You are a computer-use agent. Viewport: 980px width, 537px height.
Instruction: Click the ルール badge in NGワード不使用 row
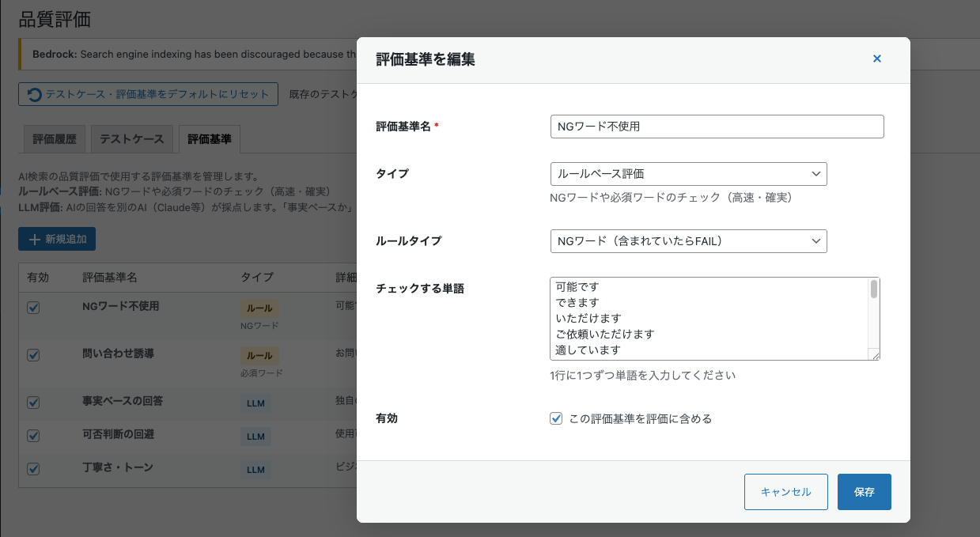click(x=259, y=308)
